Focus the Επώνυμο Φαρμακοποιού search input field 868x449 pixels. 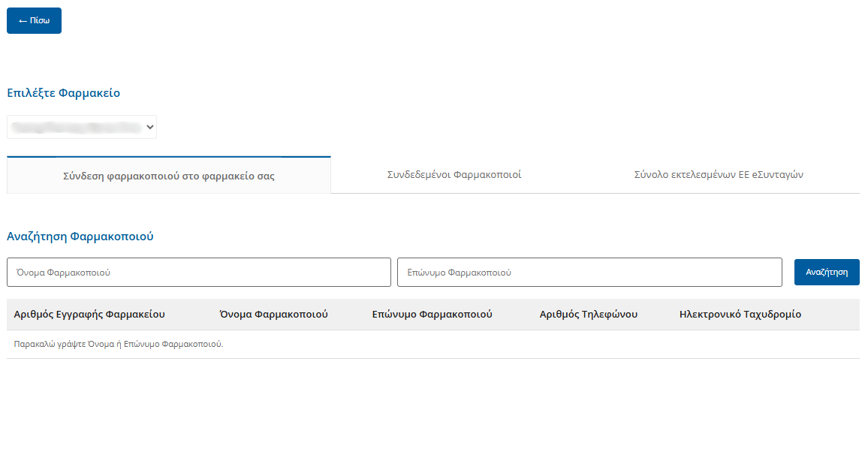tap(589, 273)
